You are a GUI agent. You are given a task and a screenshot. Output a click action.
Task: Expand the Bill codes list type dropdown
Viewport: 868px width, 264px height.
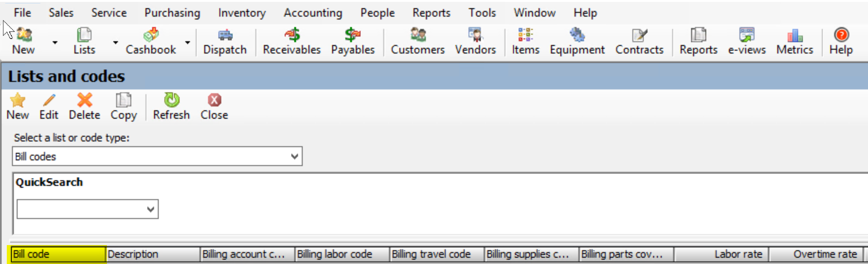click(294, 157)
